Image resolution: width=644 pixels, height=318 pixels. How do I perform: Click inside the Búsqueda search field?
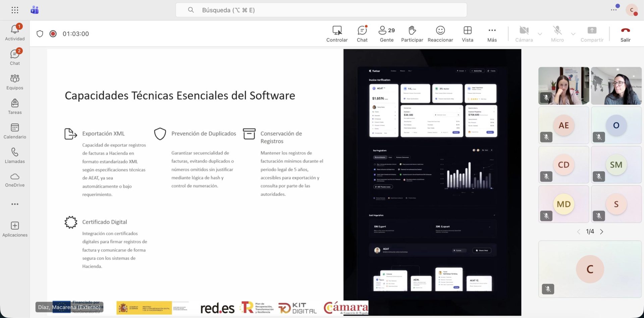point(321,10)
